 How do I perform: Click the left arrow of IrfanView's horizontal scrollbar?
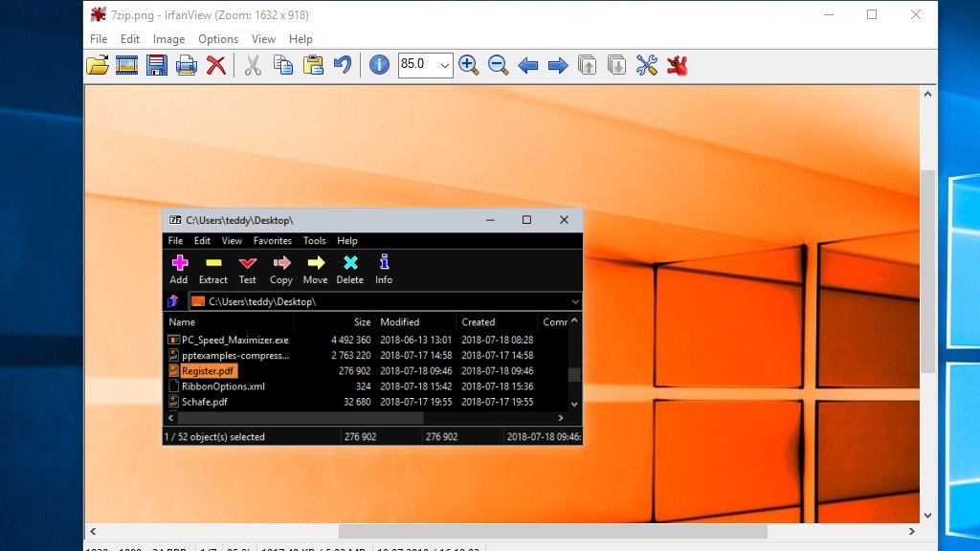(93, 531)
